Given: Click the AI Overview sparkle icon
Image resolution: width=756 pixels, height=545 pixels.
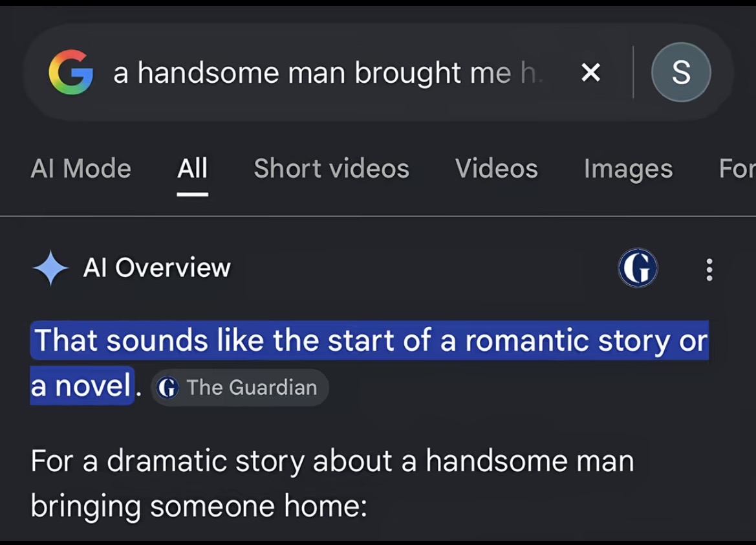Looking at the screenshot, I should coord(50,268).
